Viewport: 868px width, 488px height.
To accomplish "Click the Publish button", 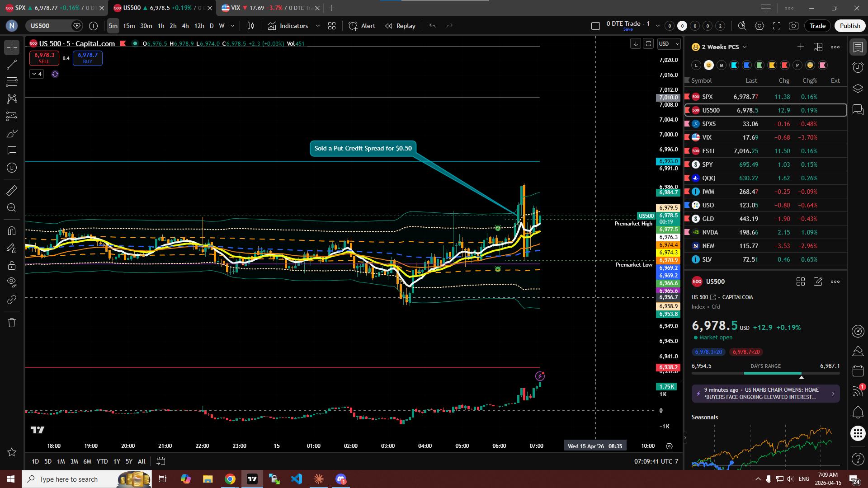I will pos(850,26).
